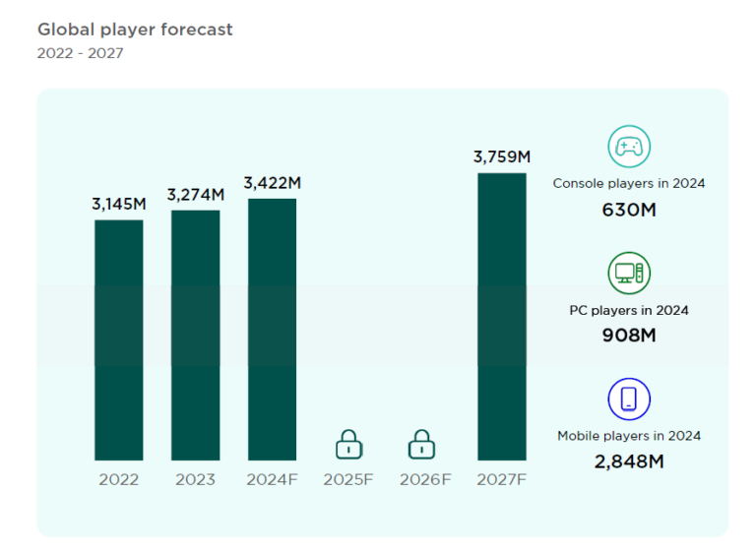Click the 908M PC players figure
The width and height of the screenshot is (756, 553).
(628, 335)
